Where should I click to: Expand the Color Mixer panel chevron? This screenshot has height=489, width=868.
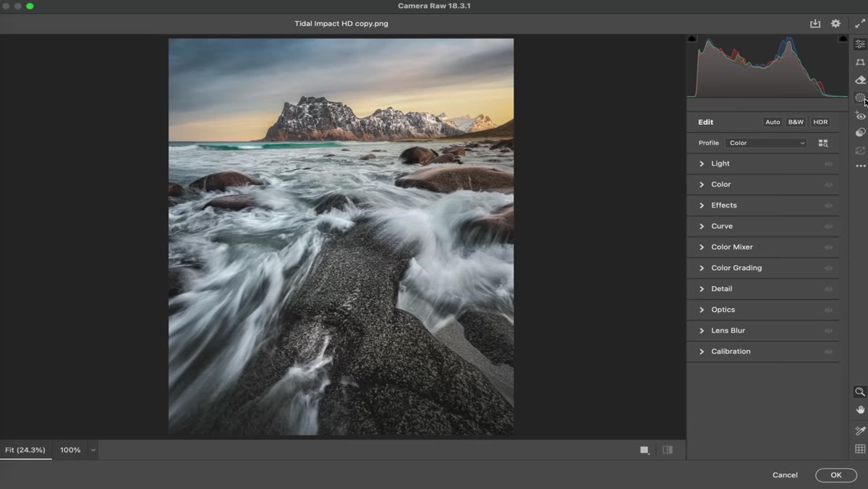702,247
